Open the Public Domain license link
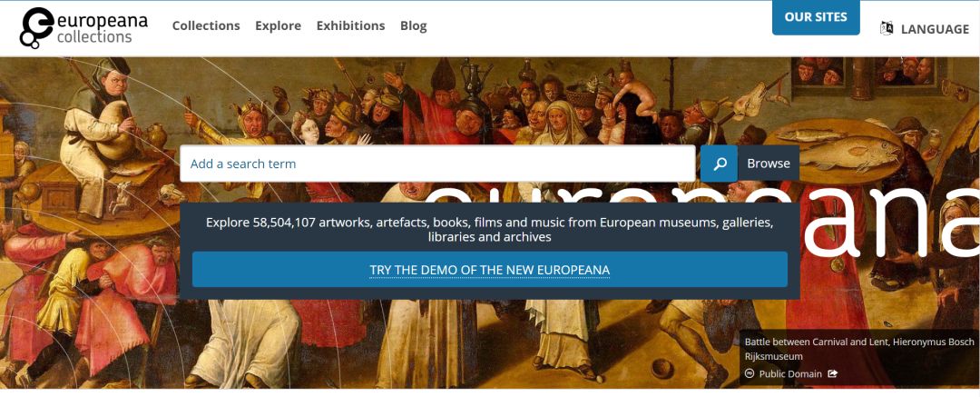 (790, 373)
